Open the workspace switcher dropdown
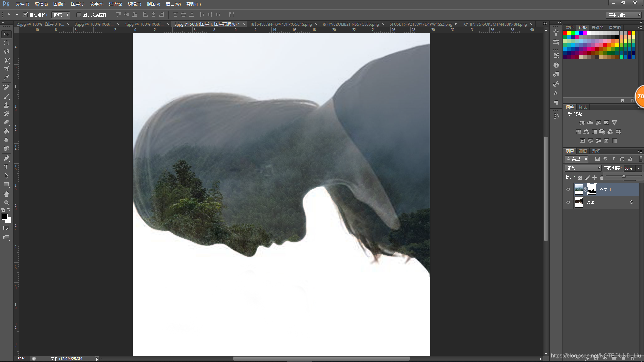 (624, 15)
